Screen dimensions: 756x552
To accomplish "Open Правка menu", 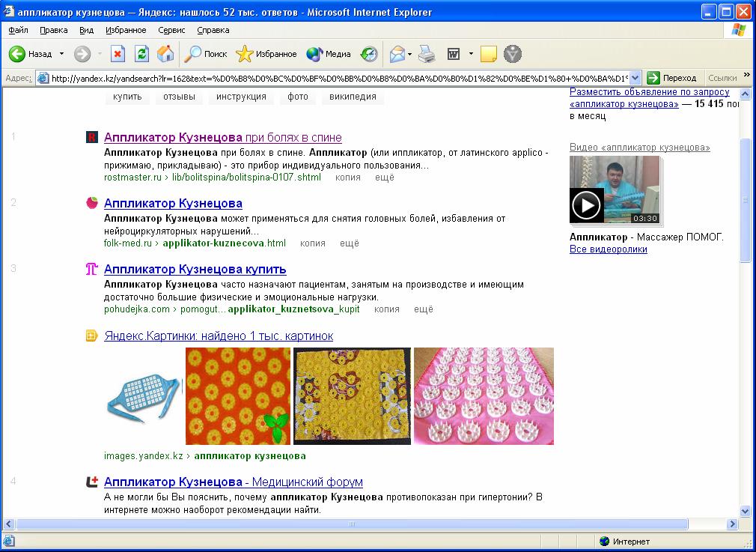I will click(x=53, y=30).
